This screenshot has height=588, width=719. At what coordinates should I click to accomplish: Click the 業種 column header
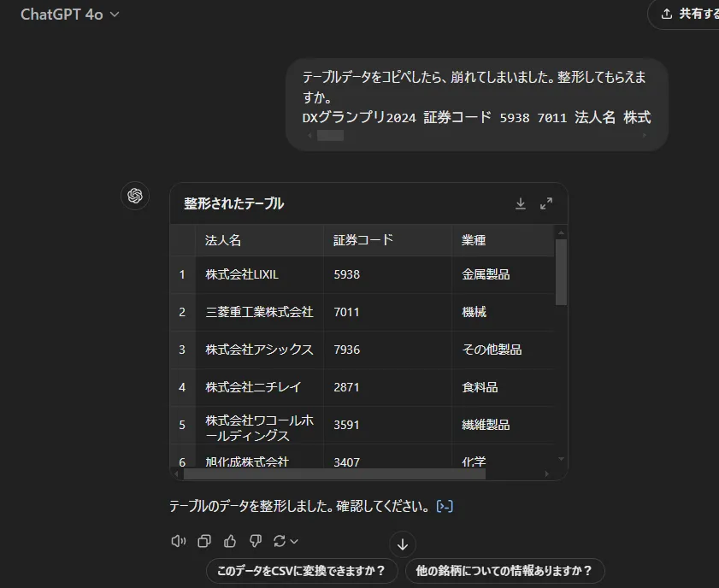click(503, 240)
